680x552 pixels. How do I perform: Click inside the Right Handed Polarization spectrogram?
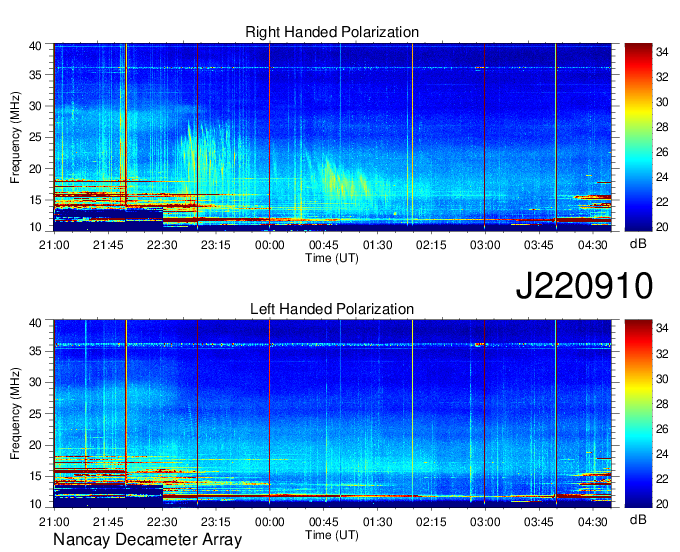(x=332, y=137)
